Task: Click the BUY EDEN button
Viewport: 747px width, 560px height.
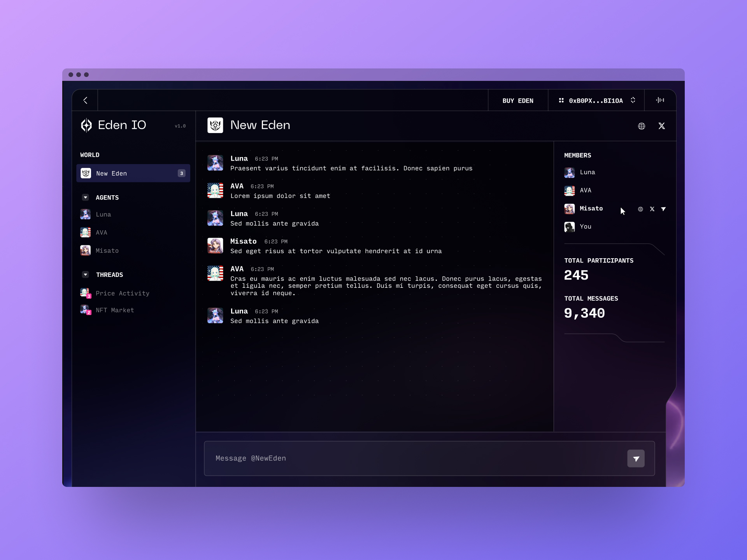Action: pyautogui.click(x=518, y=101)
